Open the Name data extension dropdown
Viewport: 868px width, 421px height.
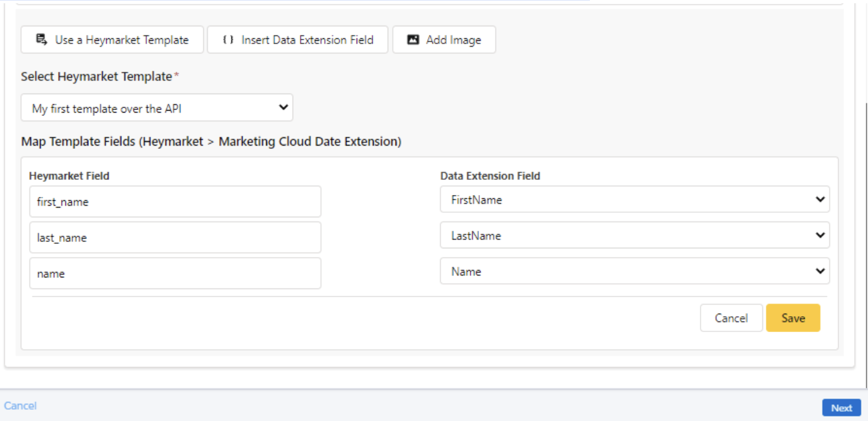(x=635, y=271)
